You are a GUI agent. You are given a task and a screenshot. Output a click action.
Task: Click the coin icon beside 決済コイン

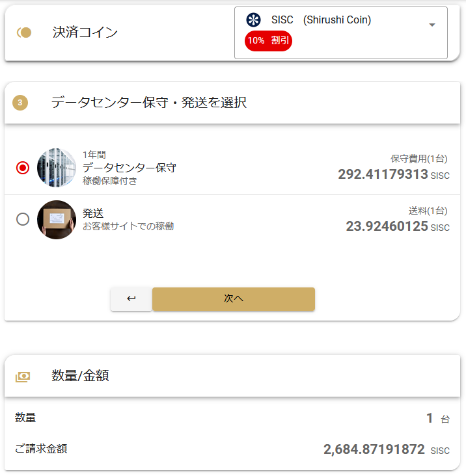click(x=24, y=33)
